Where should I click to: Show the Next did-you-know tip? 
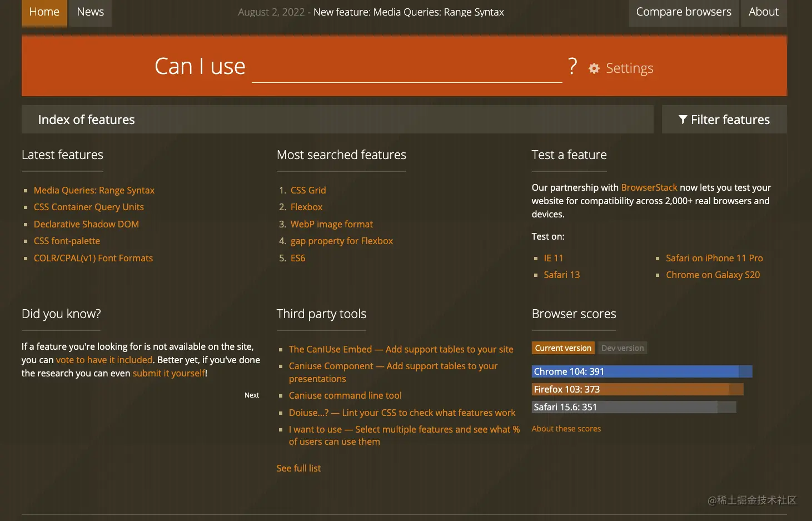click(252, 395)
